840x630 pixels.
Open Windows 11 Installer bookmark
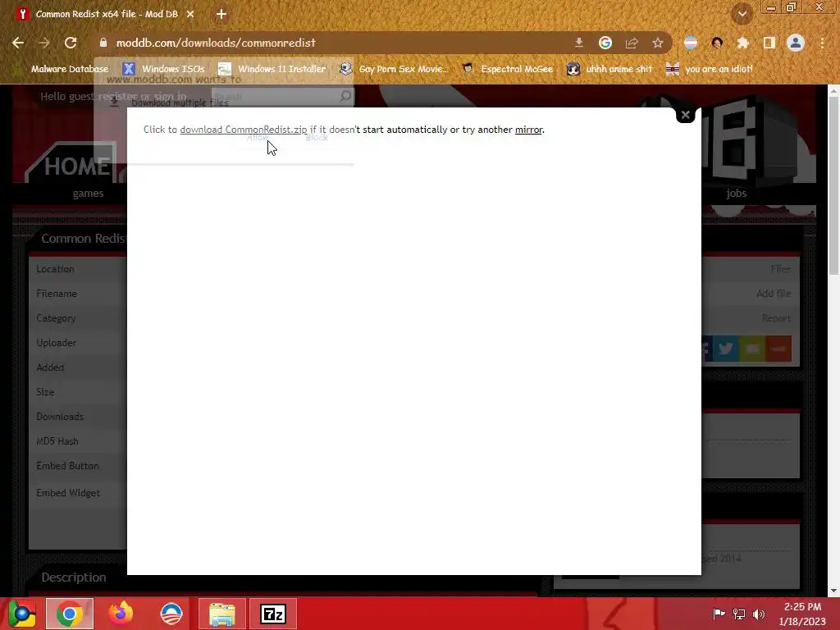pyautogui.click(x=272, y=69)
